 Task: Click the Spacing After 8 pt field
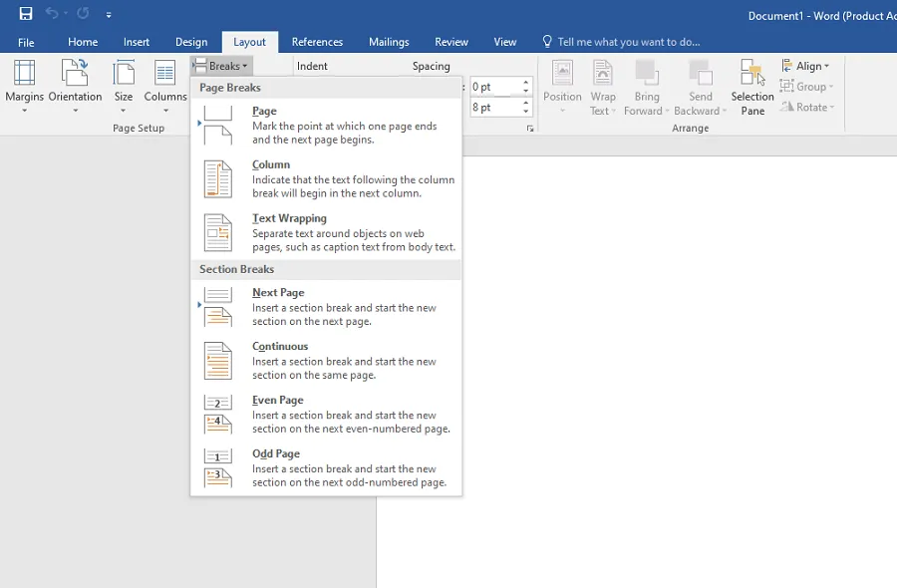coord(494,107)
